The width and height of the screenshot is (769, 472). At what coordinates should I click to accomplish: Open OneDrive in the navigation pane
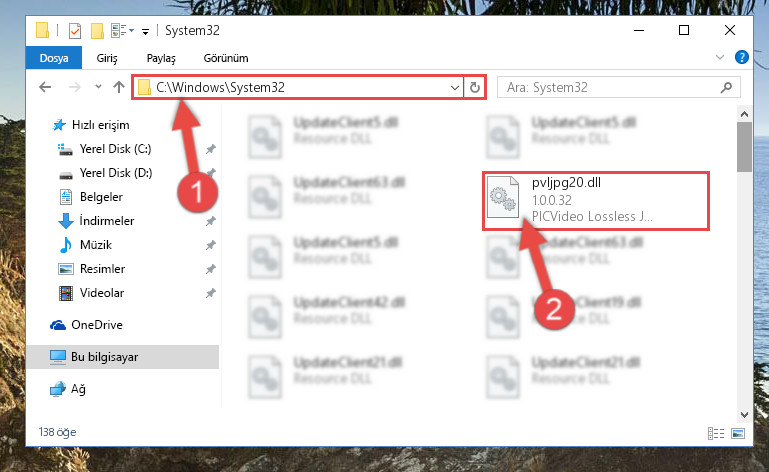(x=97, y=325)
